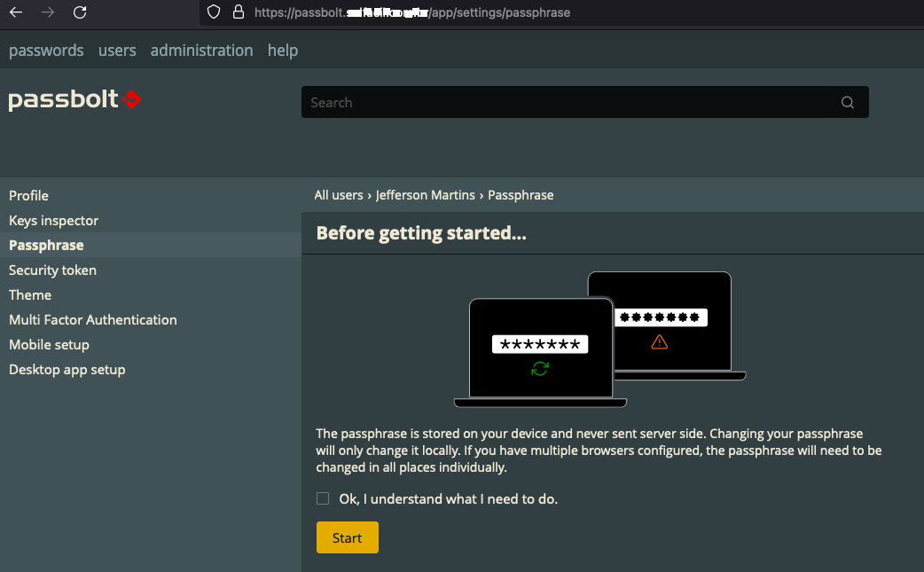Click the 'Before getting started...' heading
Viewport: 924px width, 572px height.
(421, 233)
